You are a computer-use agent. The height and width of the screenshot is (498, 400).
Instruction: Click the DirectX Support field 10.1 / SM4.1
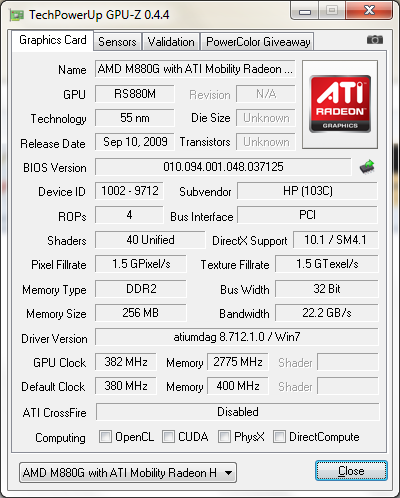[336, 240]
